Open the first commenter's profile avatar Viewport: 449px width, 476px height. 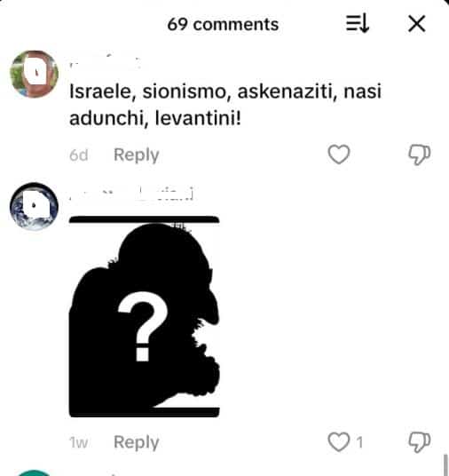34,74
